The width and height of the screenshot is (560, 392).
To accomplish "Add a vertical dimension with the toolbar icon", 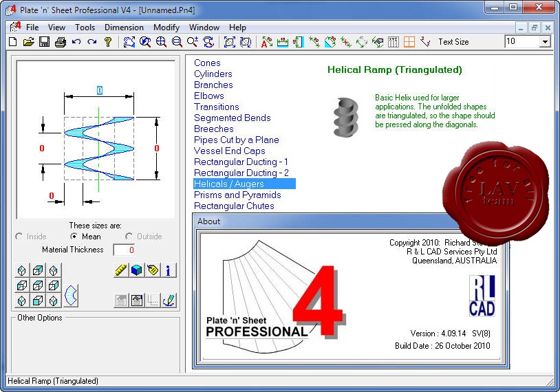I will (x=298, y=42).
